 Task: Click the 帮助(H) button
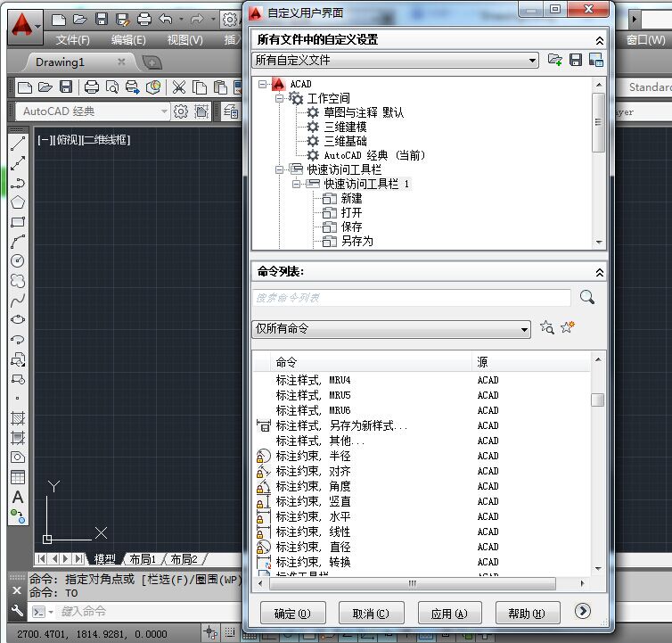pos(527,614)
